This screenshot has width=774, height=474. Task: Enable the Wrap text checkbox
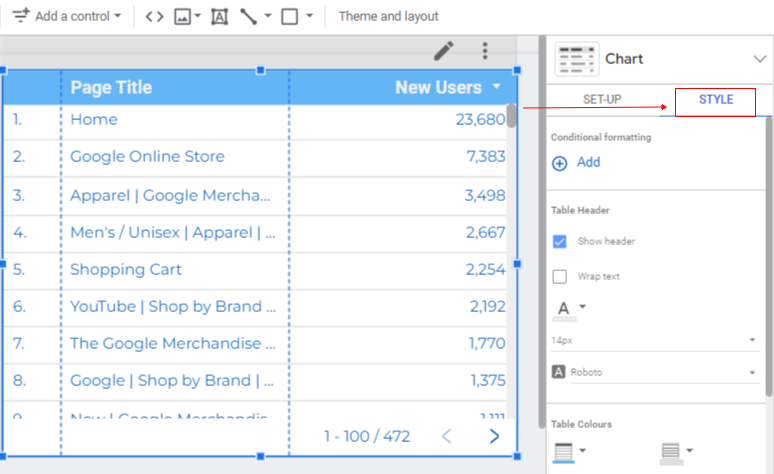[559, 276]
